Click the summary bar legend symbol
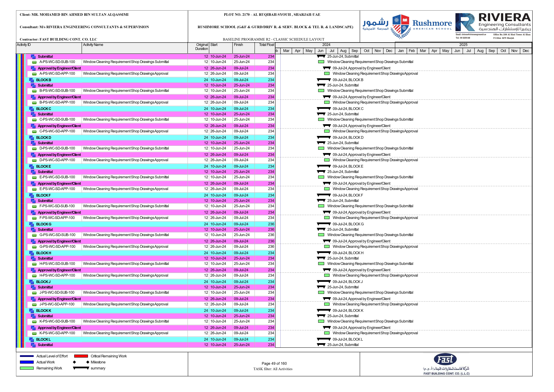This screenshot has height=392, width=554. click(81, 368)
